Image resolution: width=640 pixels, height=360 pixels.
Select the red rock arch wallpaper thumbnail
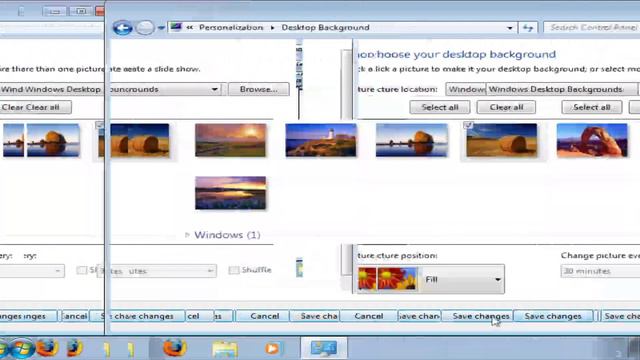click(592, 140)
